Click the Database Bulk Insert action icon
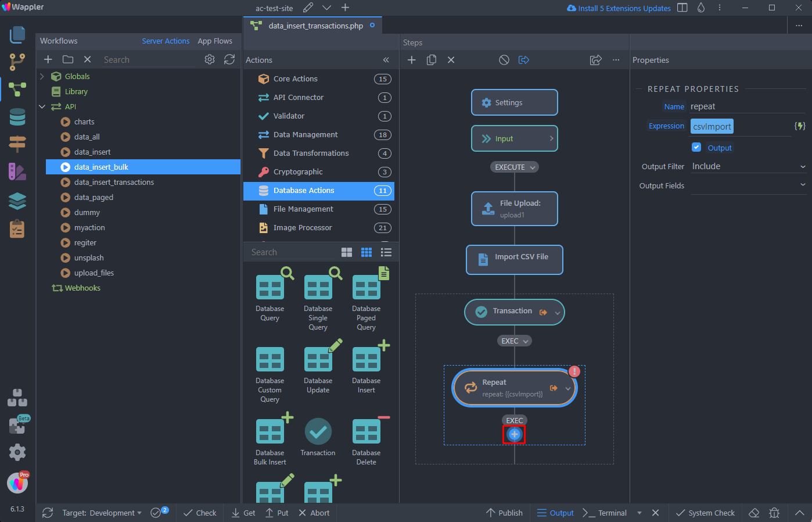The height and width of the screenshot is (522, 812). 270,431
